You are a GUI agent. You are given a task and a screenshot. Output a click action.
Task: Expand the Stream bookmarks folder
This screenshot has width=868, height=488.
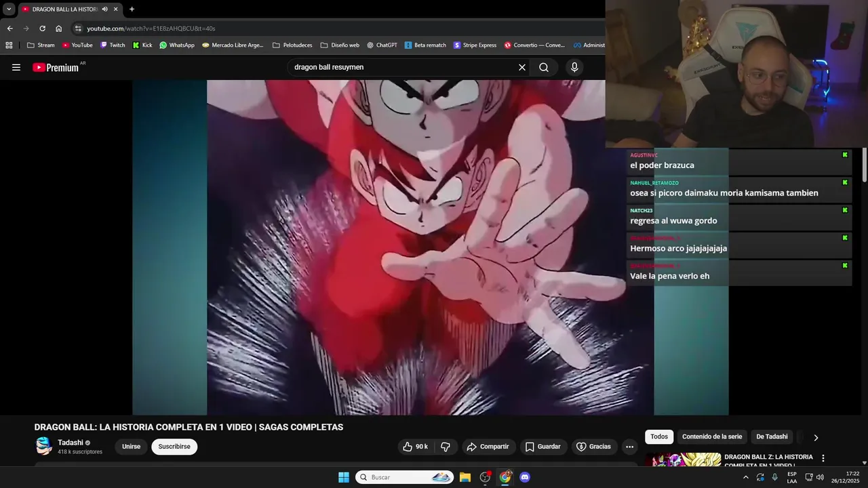(x=41, y=45)
